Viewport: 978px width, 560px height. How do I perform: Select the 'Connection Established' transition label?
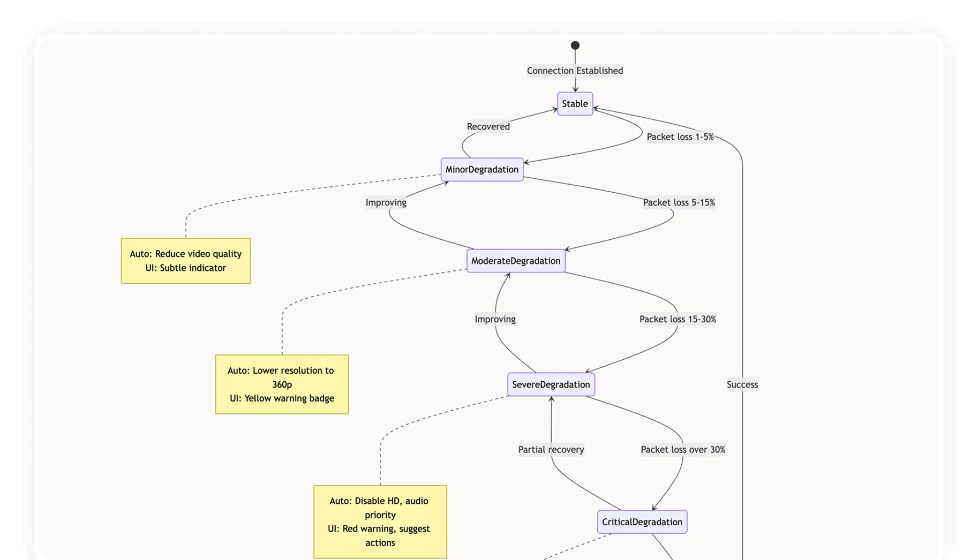coord(575,70)
